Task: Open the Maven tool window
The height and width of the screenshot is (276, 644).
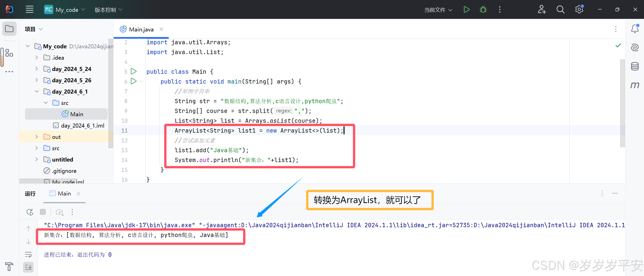Action: 635,85
